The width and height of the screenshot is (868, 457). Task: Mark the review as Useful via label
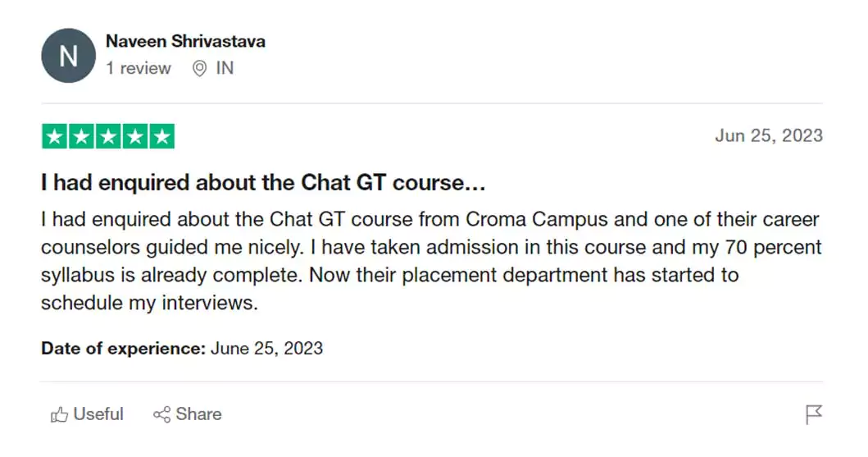coord(98,414)
